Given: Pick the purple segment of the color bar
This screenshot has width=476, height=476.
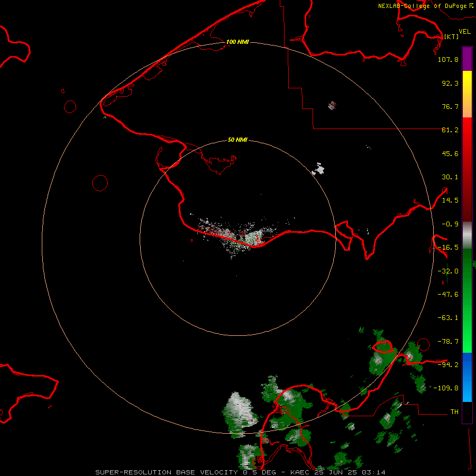Looking at the screenshot, I should pos(467,59).
